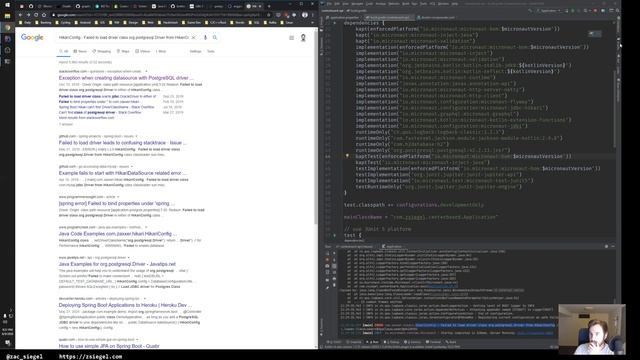Open the Hackintosh bookmarks folder
The height and width of the screenshot is (360, 640).
click(x=167, y=22)
